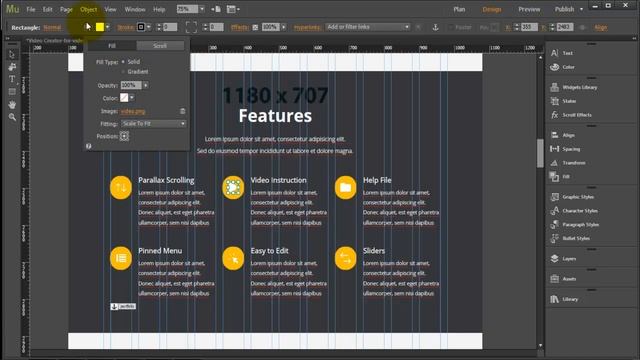The image size is (640, 360).
Task: Click the corner radius icon in control bar
Action: 191,27
